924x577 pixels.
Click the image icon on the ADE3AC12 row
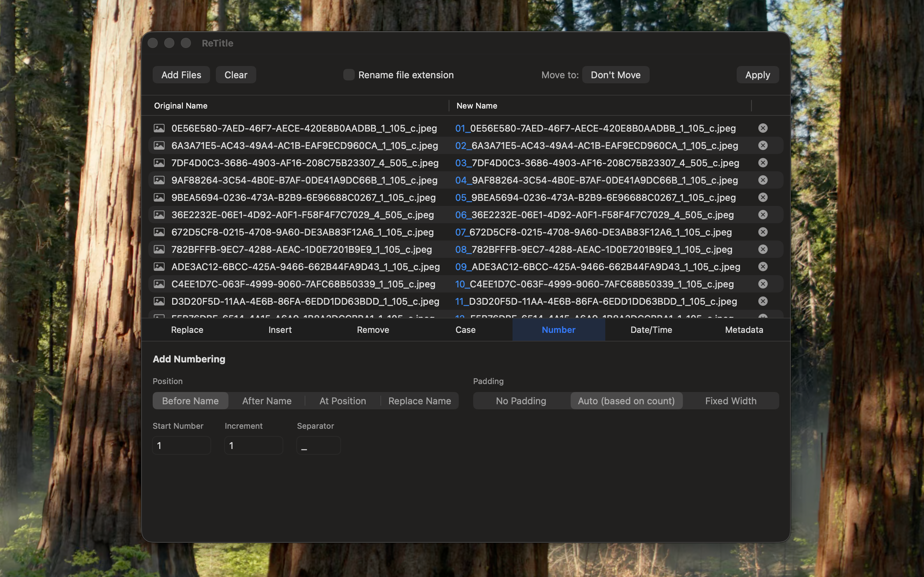pyautogui.click(x=160, y=267)
